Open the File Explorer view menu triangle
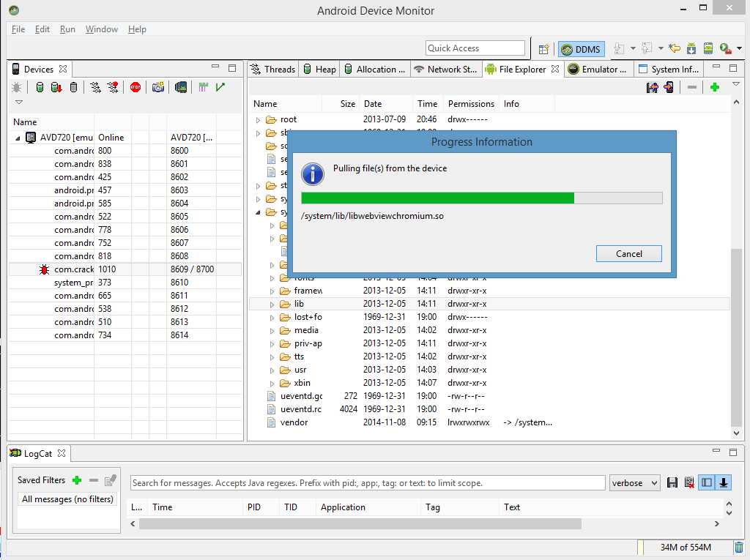Image resolution: width=750 pixels, height=560 pixels. [736, 84]
